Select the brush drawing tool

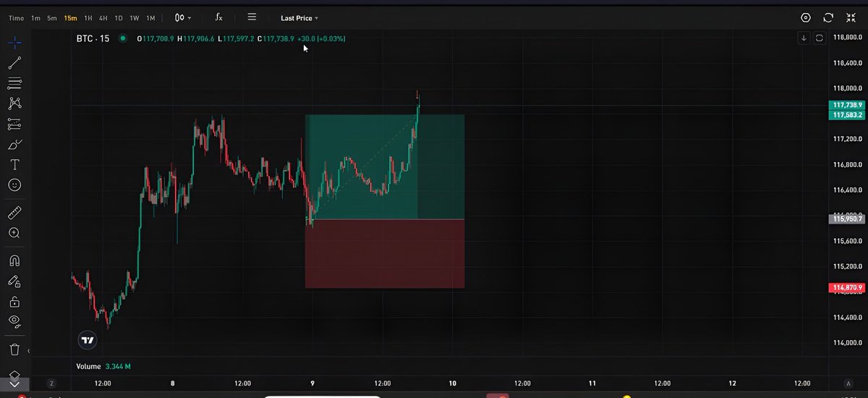[14, 145]
